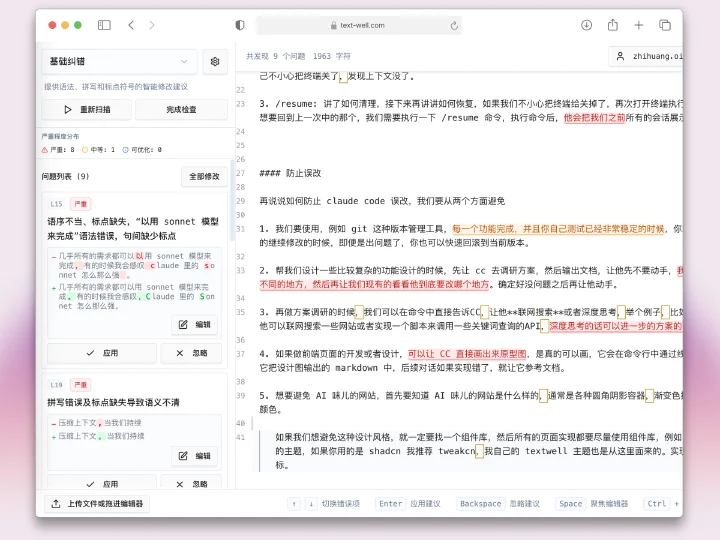
Task: Ignore the L19 issue with 忽略
Action: coord(191,484)
